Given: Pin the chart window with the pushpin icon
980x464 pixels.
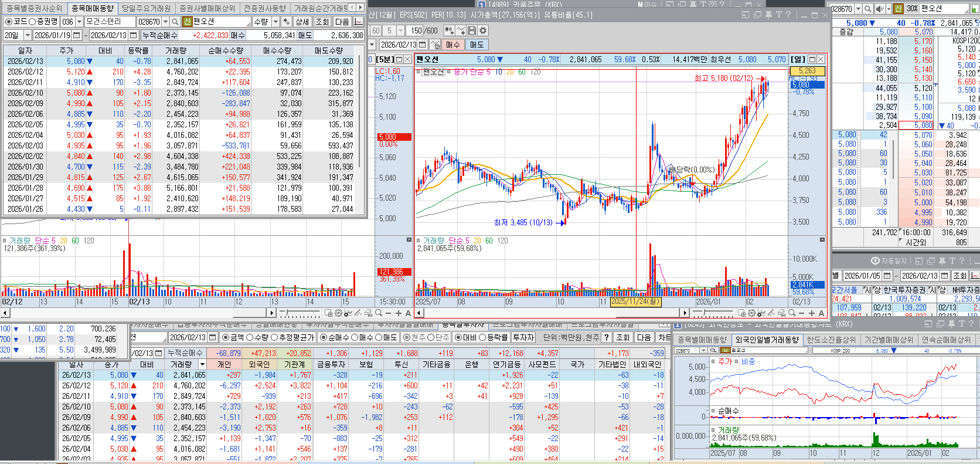Looking at the screenshot, I should (x=768, y=15).
